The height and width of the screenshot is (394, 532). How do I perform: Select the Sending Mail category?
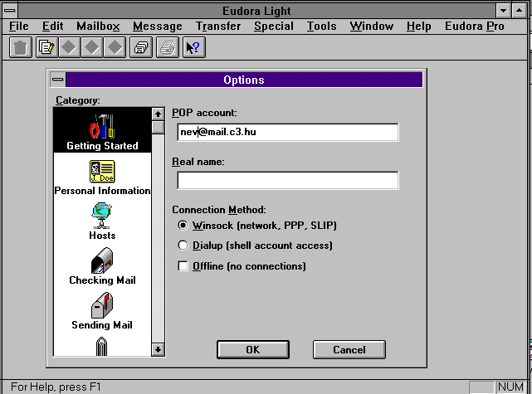(102, 311)
